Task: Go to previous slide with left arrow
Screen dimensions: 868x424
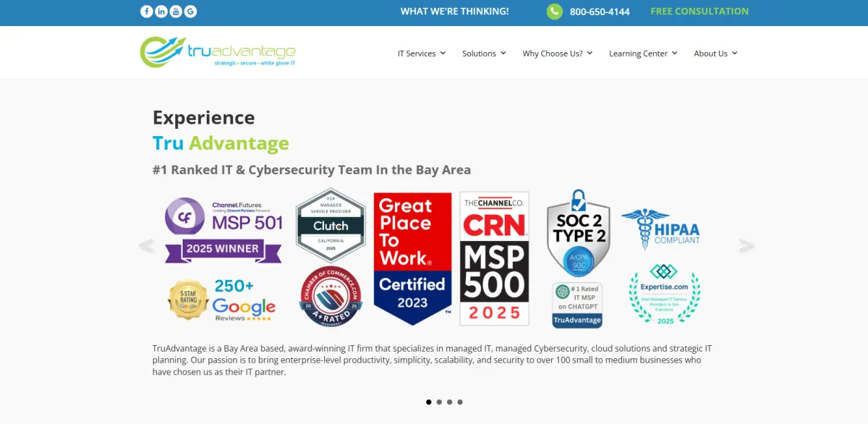Action: 146,246
